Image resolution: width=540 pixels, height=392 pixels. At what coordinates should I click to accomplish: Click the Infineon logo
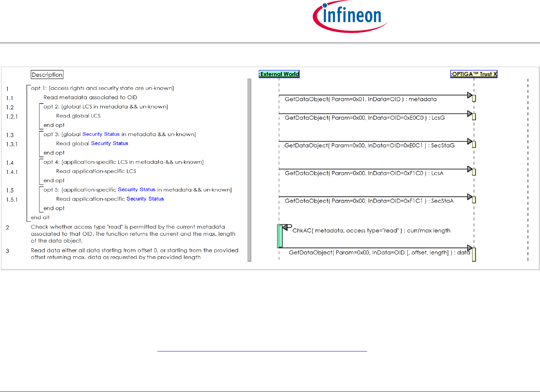click(x=350, y=17)
